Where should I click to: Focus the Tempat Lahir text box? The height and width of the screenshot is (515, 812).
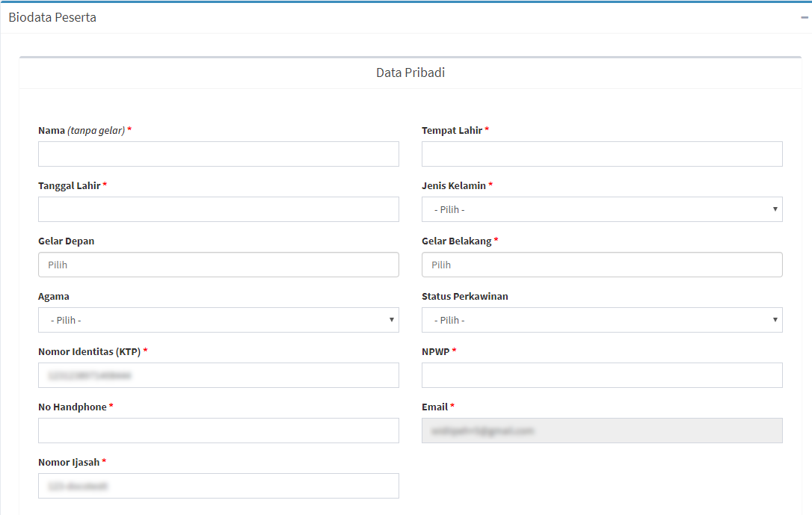point(602,154)
